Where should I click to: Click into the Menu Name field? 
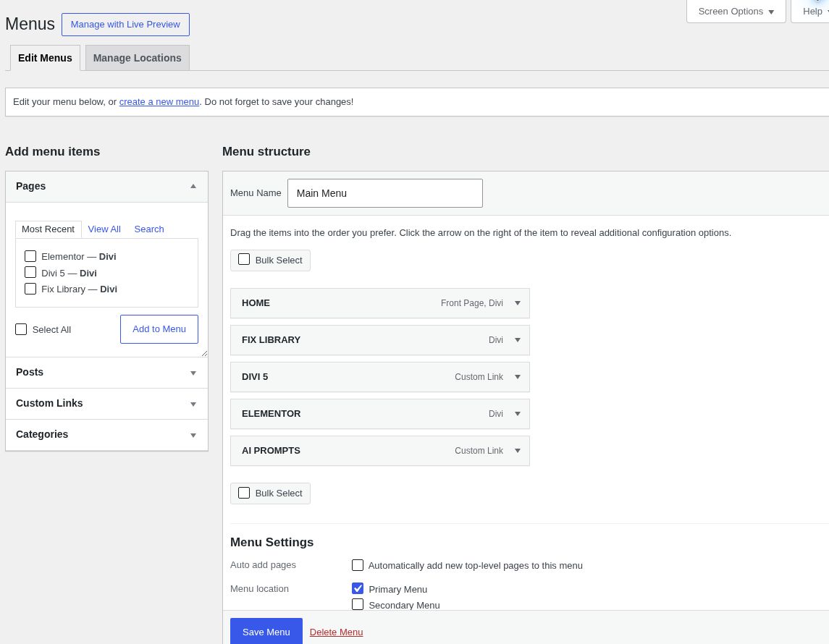(385, 193)
